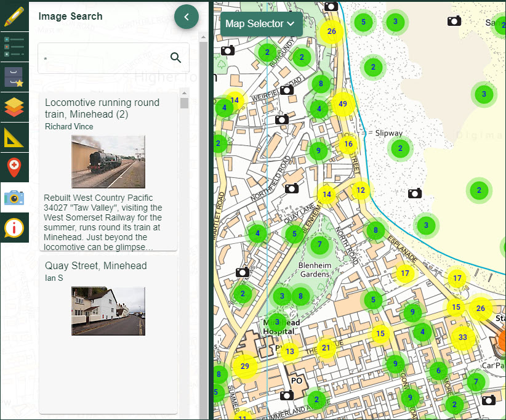Click the results list scrollbar thumb
This screenshot has height=420, width=506.
[184, 102]
